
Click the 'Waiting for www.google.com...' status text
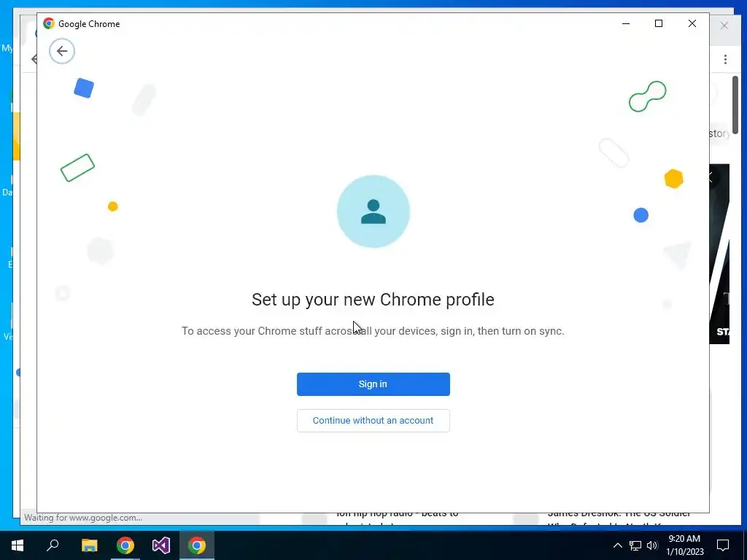tap(83, 518)
